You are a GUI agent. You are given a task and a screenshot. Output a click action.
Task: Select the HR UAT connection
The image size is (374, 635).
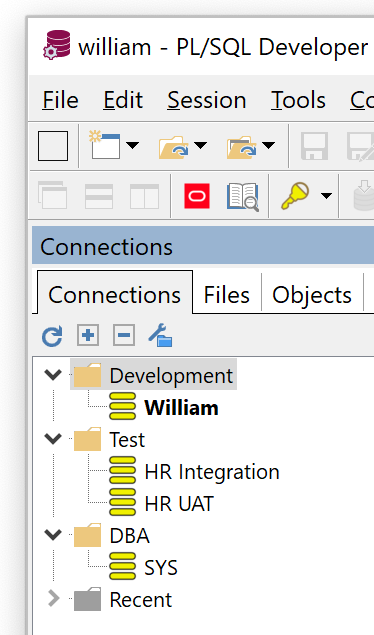pyautogui.click(x=179, y=504)
